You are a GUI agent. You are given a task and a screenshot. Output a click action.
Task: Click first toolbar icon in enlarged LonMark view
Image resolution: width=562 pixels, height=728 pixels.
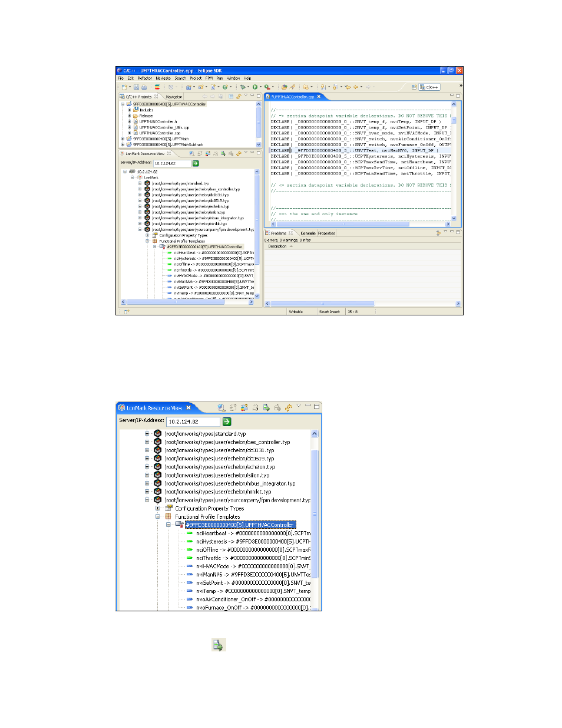pos(221,407)
